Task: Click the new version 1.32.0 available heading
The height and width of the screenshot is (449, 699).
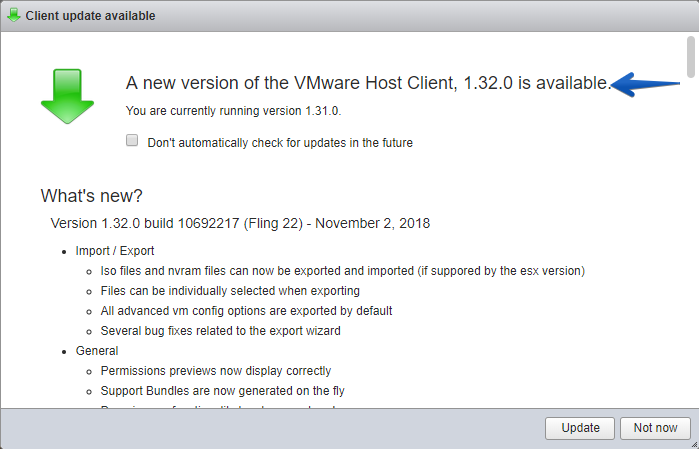Action: [x=368, y=83]
